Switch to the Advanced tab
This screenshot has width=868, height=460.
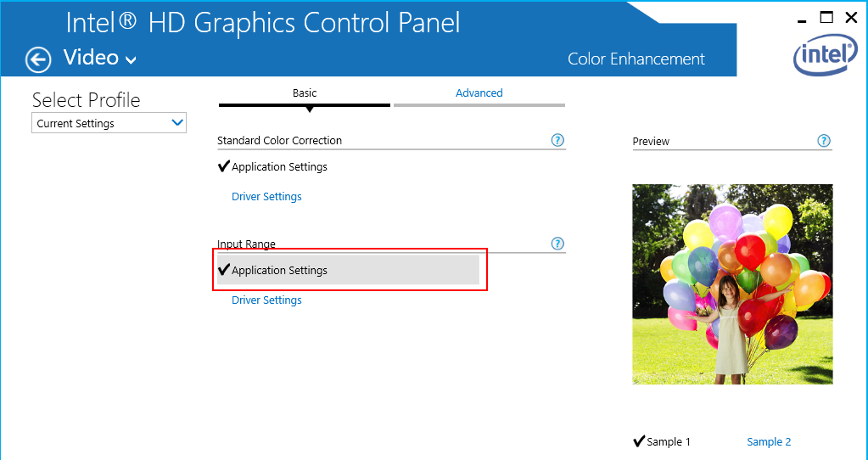pyautogui.click(x=479, y=93)
